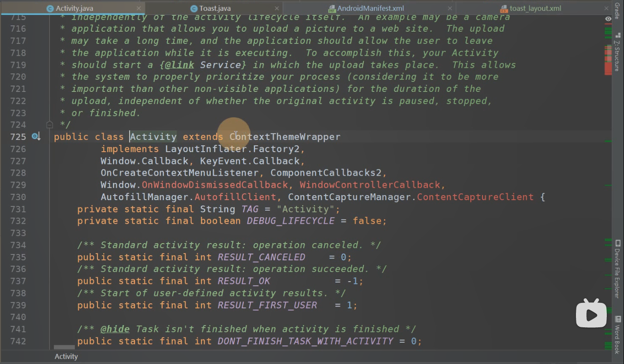The height and width of the screenshot is (364, 624).
Task: Click the XML layout icon on toast_layout.xml tab
Action: (x=504, y=9)
